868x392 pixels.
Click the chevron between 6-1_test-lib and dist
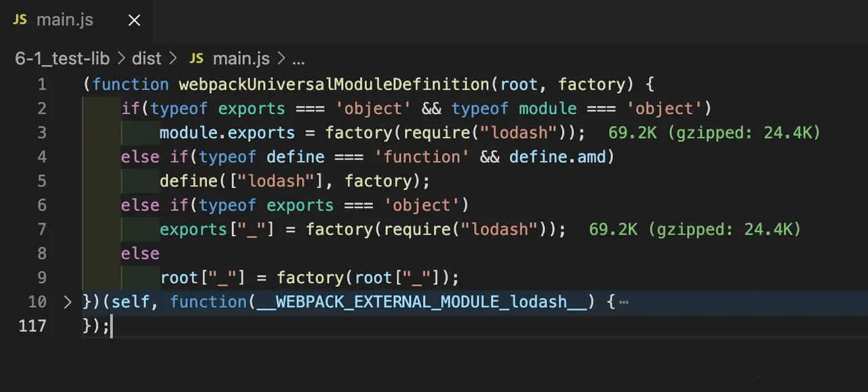[x=121, y=59]
